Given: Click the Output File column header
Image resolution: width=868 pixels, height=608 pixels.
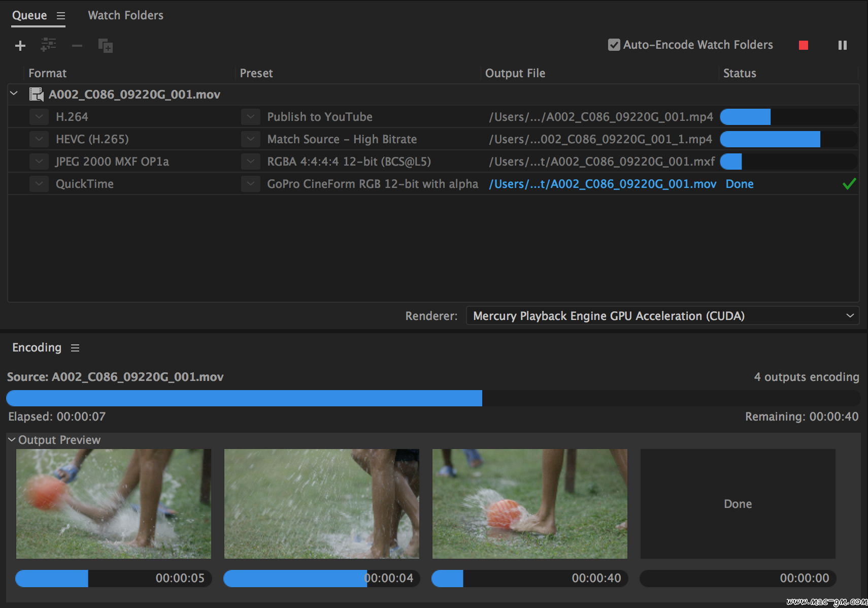Looking at the screenshot, I should pyautogui.click(x=515, y=73).
